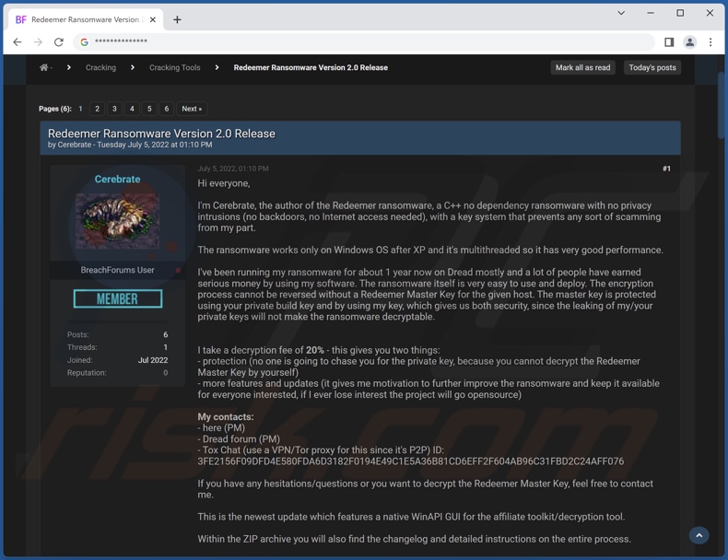Screen dimensions: 728x560
Task: Click the BreachForums User title text
Action: (x=117, y=270)
